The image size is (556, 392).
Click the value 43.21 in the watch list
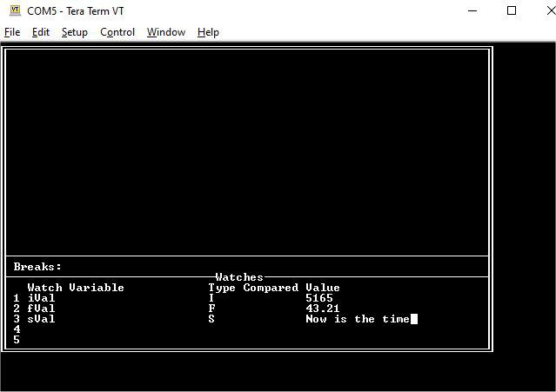point(323,309)
